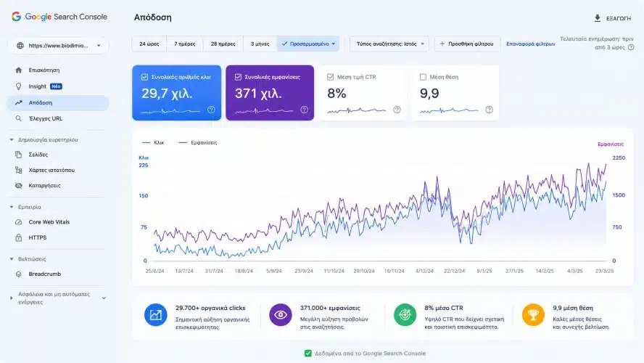
Task: Click the download icon next to ΕΞΑΓΩΓΗ
Action: pyautogui.click(x=598, y=18)
